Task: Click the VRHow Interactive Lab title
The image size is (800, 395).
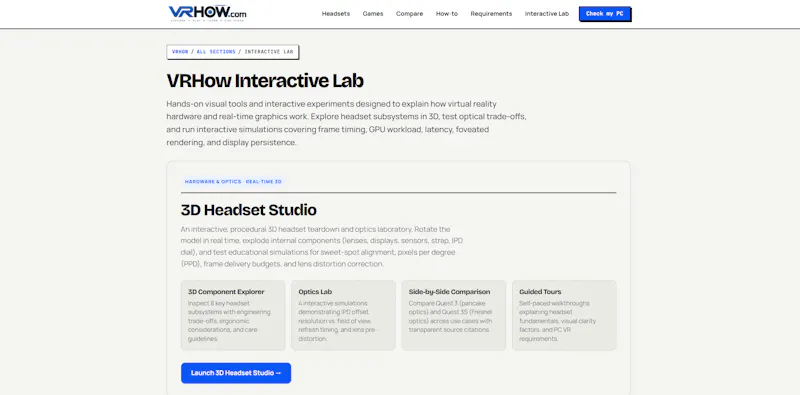Action: pyautogui.click(x=265, y=81)
